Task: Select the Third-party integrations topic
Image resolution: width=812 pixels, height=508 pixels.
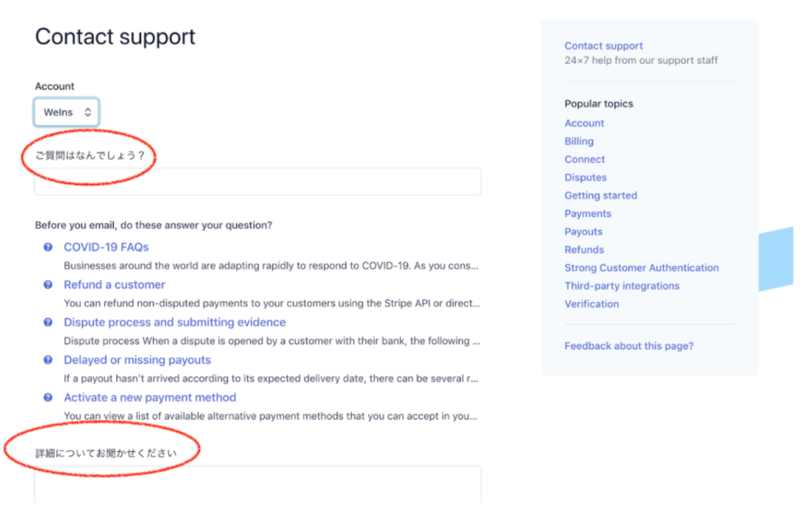Action: click(622, 286)
